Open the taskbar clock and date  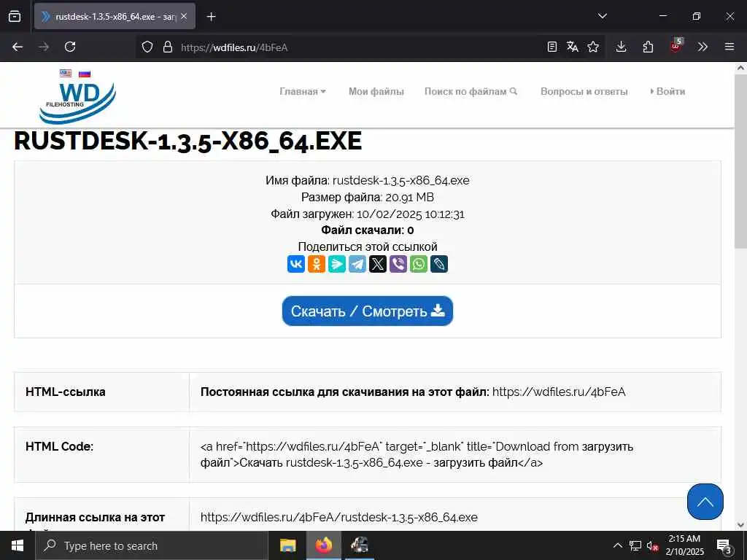tap(684, 545)
